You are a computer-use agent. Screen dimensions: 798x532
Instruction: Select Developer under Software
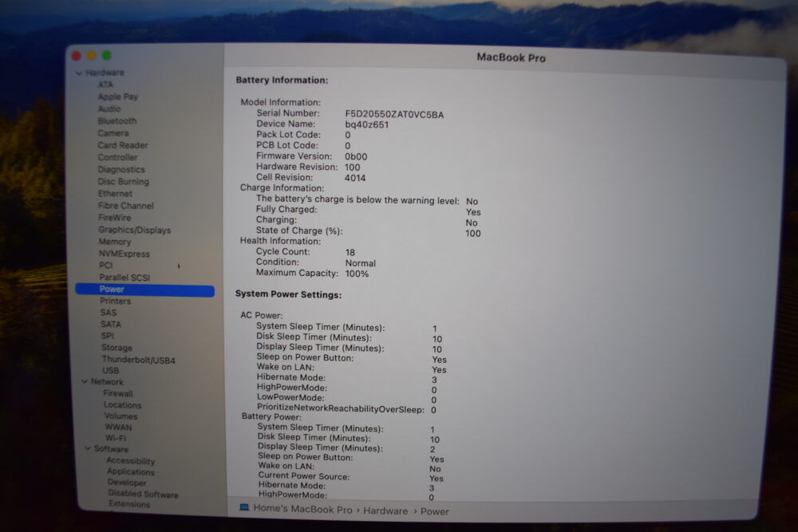127,483
